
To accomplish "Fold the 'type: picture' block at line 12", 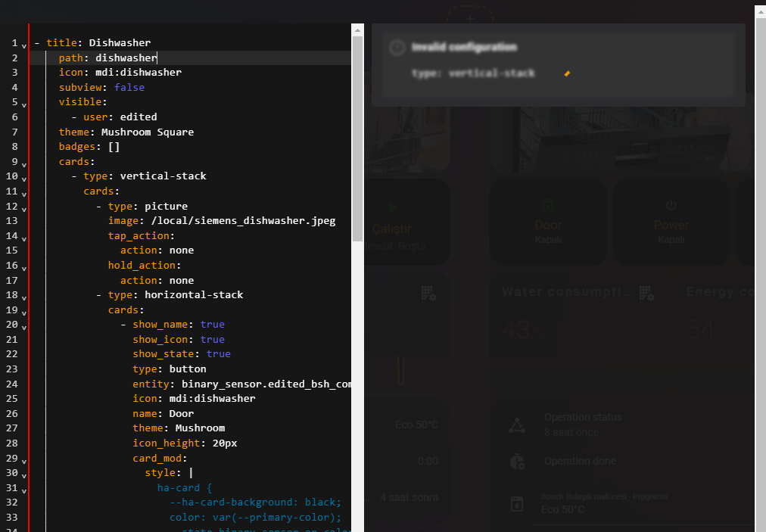I will pos(24,209).
